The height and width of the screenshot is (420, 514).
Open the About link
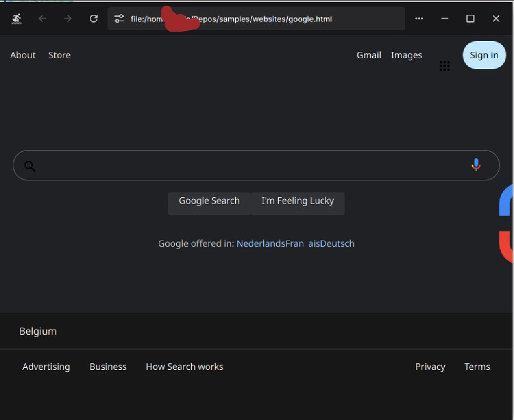coord(23,55)
